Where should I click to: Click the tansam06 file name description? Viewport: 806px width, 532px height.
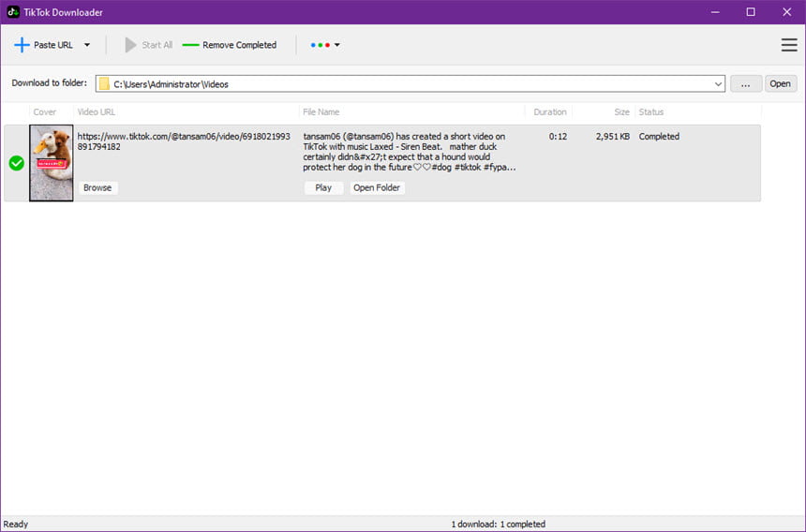(410, 152)
